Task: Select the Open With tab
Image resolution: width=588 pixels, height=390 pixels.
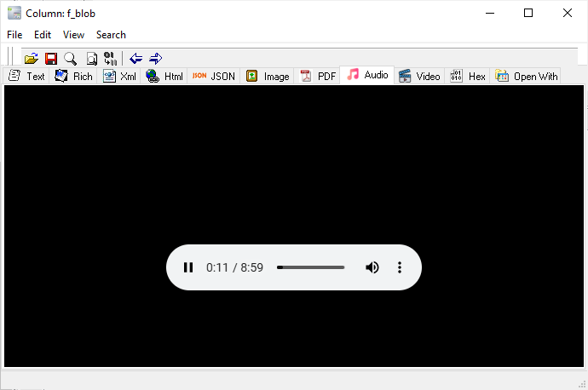Action: (x=527, y=76)
